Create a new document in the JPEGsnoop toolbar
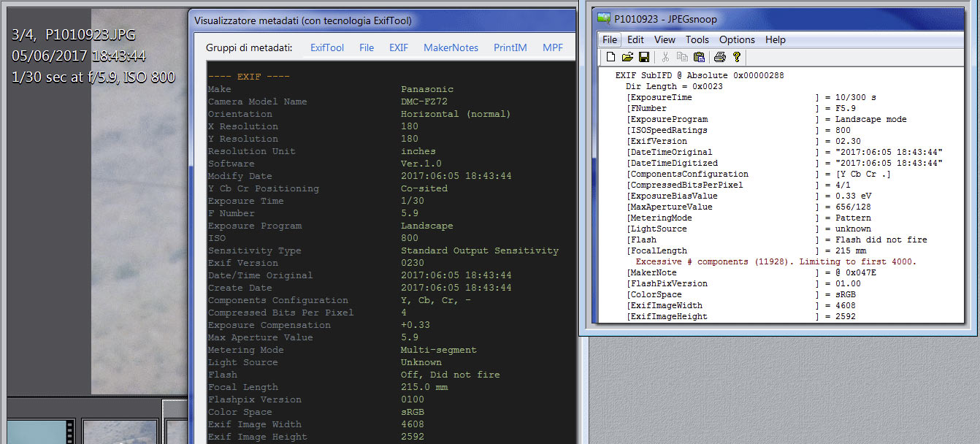This screenshot has height=444, width=980. tap(611, 57)
